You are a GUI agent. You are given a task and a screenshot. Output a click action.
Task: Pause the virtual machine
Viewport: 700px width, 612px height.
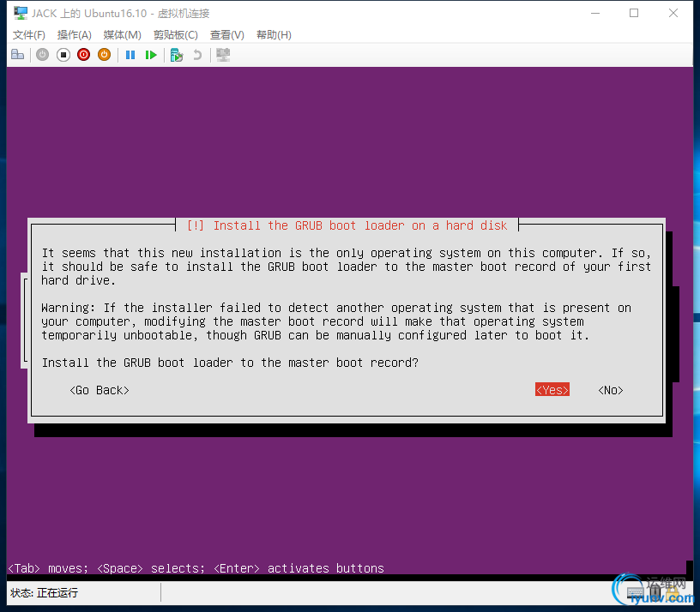click(x=130, y=55)
